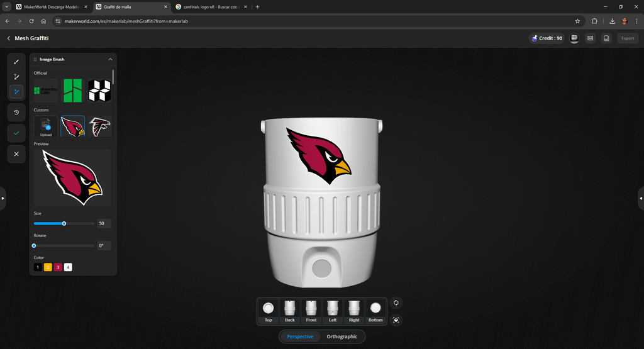
Task: Click the Rotate slider handle
Action: tap(34, 245)
